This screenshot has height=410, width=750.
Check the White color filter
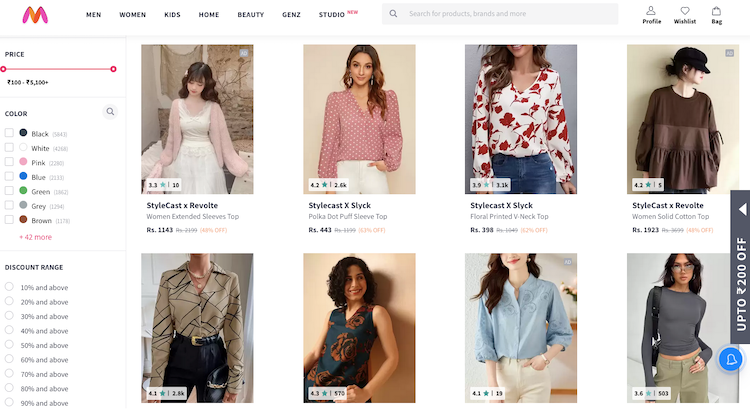tap(9, 147)
